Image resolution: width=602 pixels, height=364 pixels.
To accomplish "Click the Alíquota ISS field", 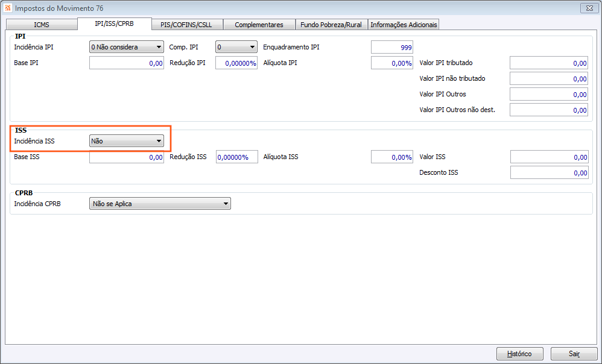I will 392,157.
